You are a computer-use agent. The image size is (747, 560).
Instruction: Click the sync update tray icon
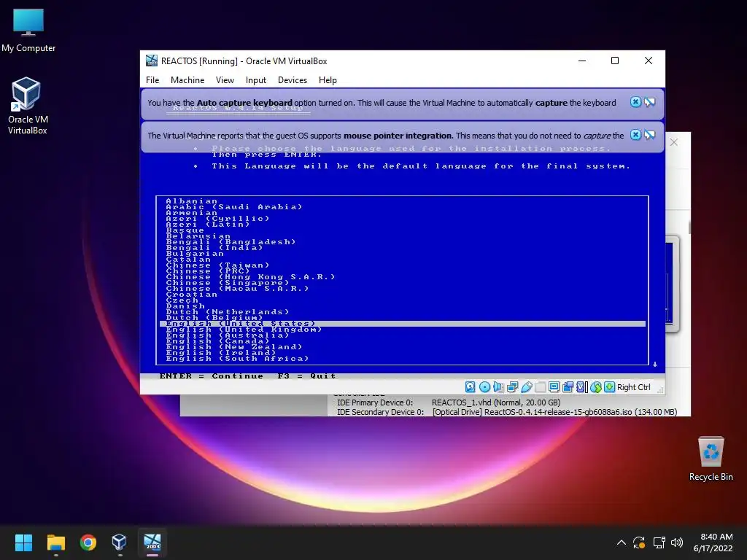click(x=639, y=542)
